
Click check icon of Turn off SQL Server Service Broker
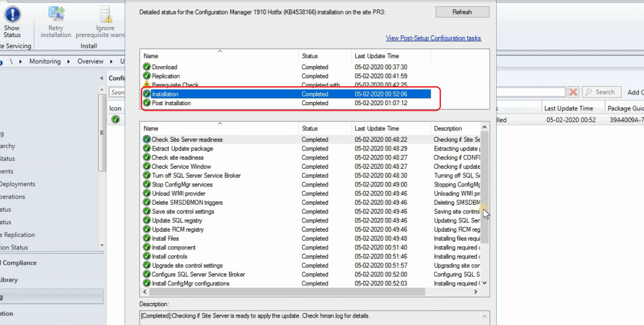147,176
